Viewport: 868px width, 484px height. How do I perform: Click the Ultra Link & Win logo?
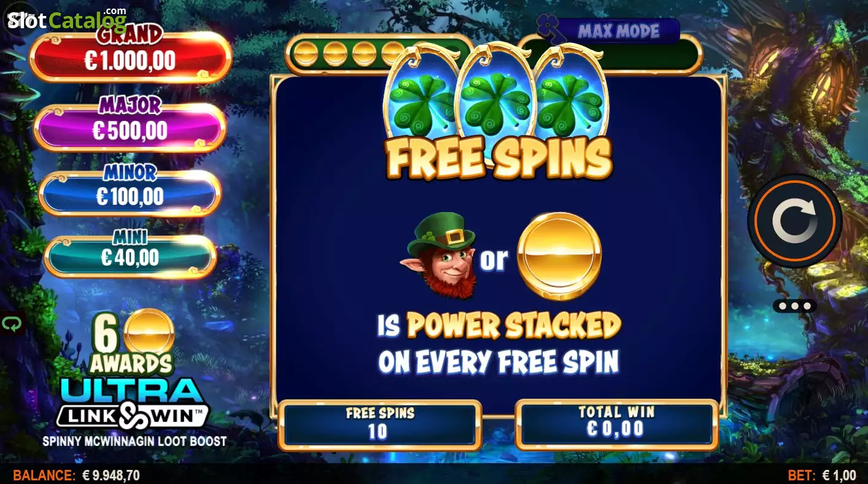click(x=133, y=403)
